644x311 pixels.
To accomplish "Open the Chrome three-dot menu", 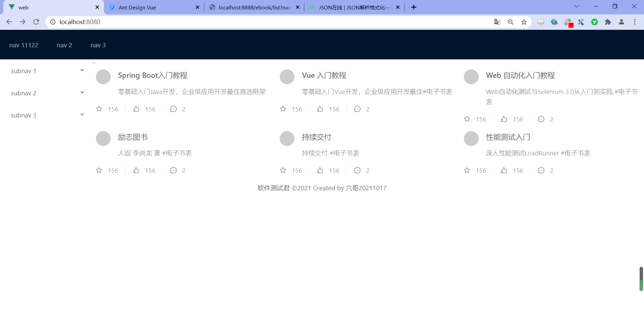I will point(635,22).
